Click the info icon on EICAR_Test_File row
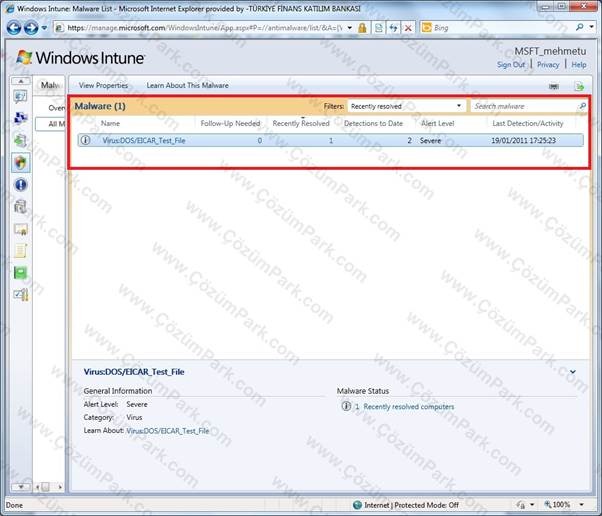602x516 pixels. (86, 140)
